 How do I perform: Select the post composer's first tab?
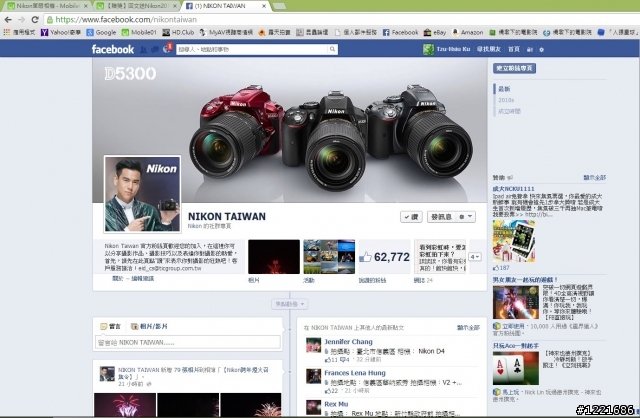(111, 326)
